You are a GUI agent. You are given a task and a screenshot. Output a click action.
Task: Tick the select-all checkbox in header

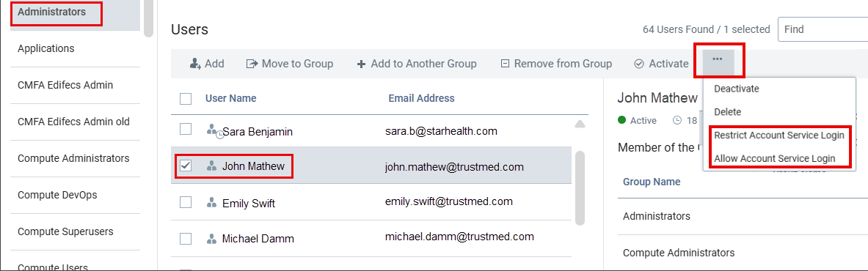(186, 99)
